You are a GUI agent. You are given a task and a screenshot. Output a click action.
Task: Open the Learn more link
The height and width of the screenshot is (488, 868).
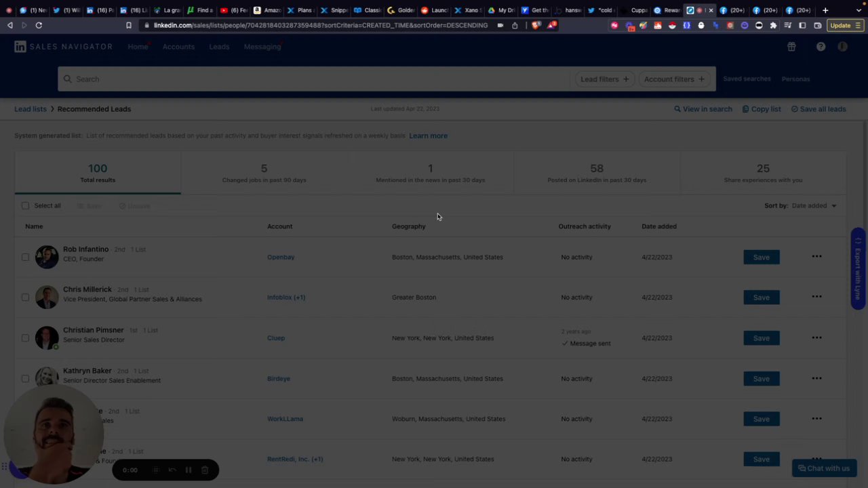428,136
